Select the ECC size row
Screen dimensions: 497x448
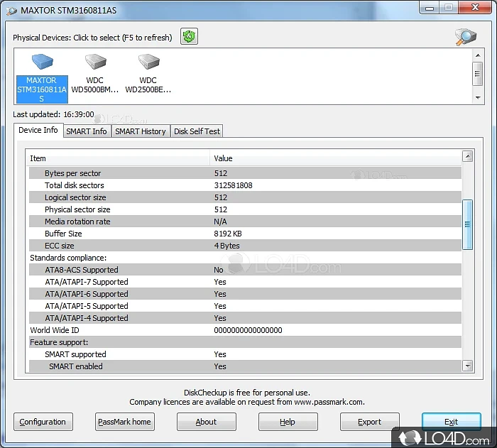pos(245,246)
